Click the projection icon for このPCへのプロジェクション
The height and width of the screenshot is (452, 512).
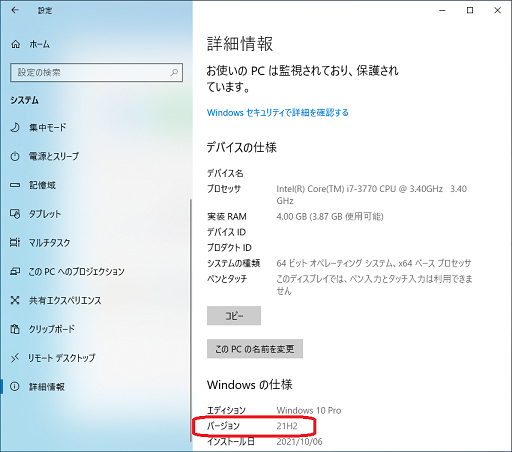pyautogui.click(x=15, y=271)
